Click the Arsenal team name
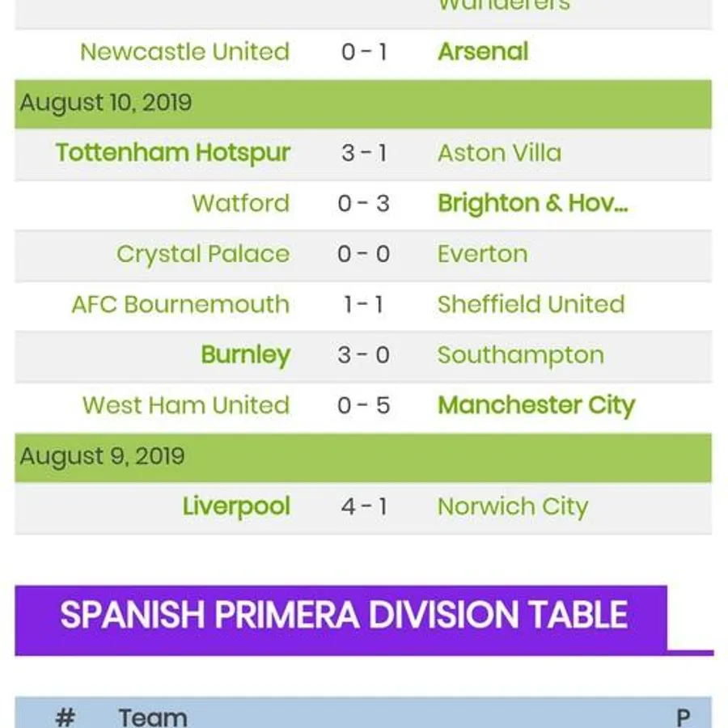Screen dimensions: 728x728 coord(483,52)
